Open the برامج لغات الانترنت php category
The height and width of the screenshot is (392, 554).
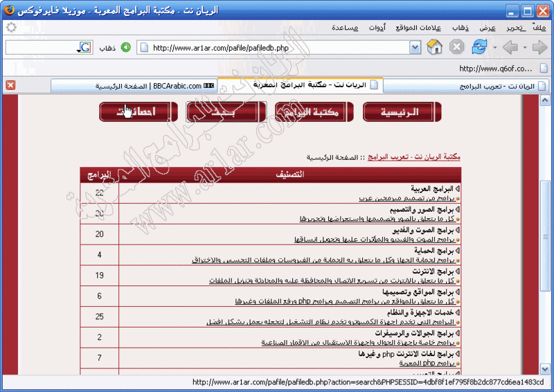406,354
